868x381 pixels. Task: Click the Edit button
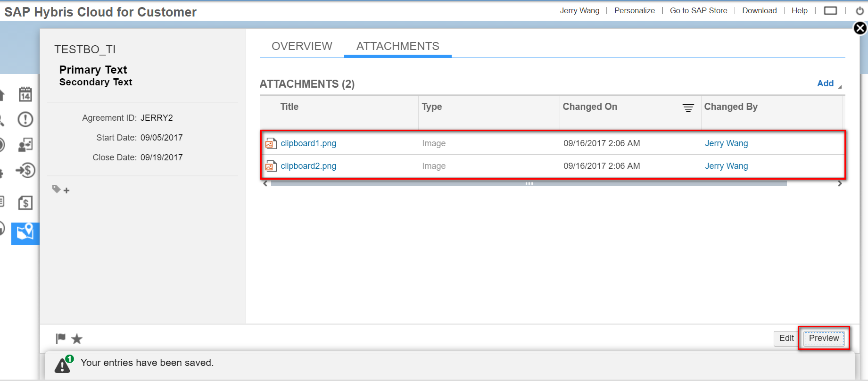pyautogui.click(x=786, y=338)
